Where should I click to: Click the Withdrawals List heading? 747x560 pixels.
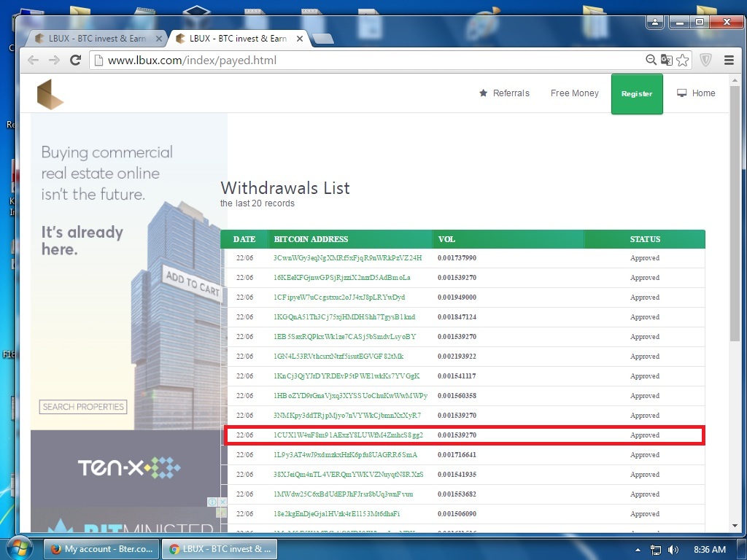pos(285,188)
